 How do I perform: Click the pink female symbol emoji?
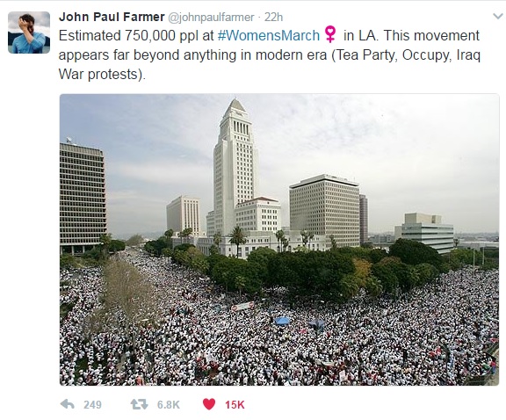click(330, 34)
